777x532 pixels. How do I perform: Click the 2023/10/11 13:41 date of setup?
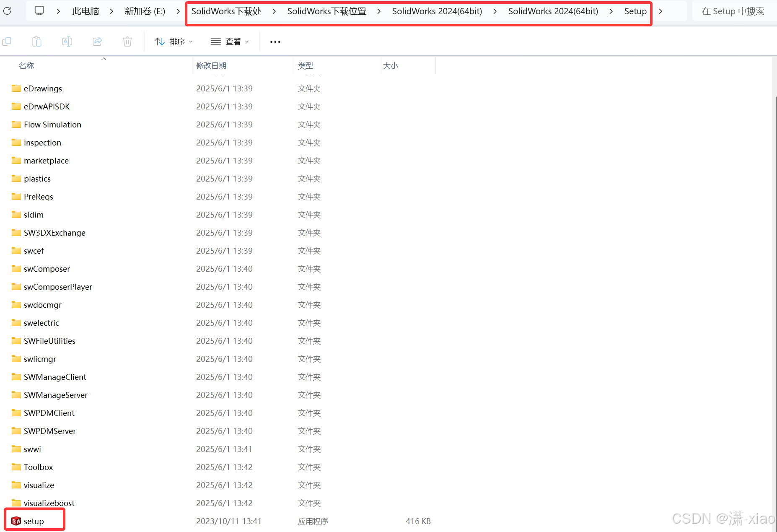(229, 521)
